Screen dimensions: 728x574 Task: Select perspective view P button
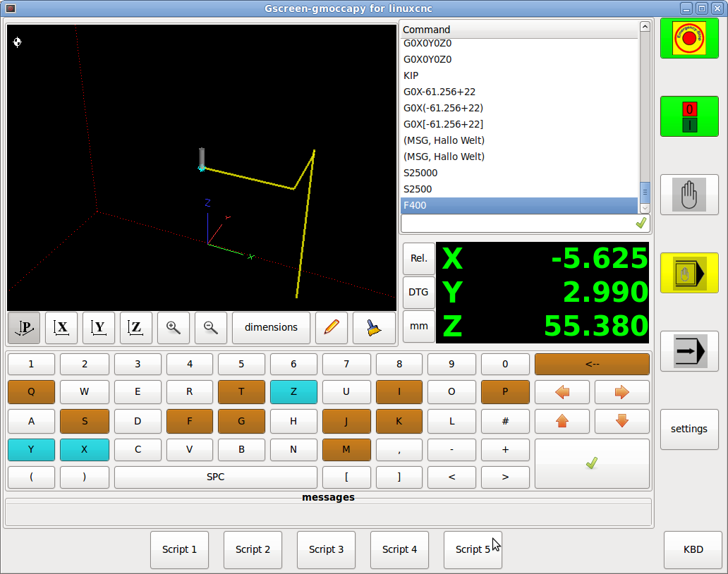24,328
